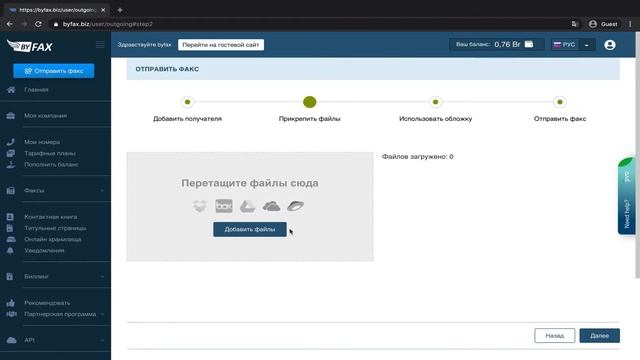The width and height of the screenshot is (640, 360).
Task: Click the byFAX logo
Action: pyautogui.click(x=30, y=46)
